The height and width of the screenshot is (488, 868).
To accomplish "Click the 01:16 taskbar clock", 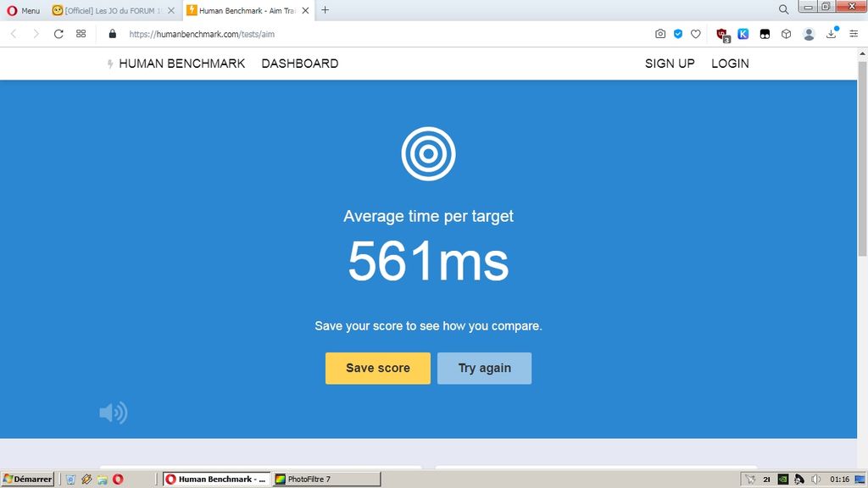I will pyautogui.click(x=839, y=480).
